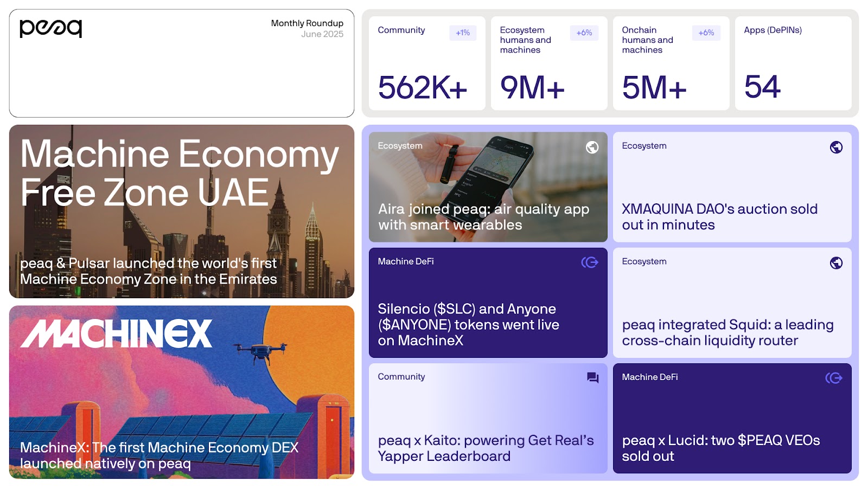Open Silencio and Anyone tokens headline
868x488 pixels.
point(469,325)
